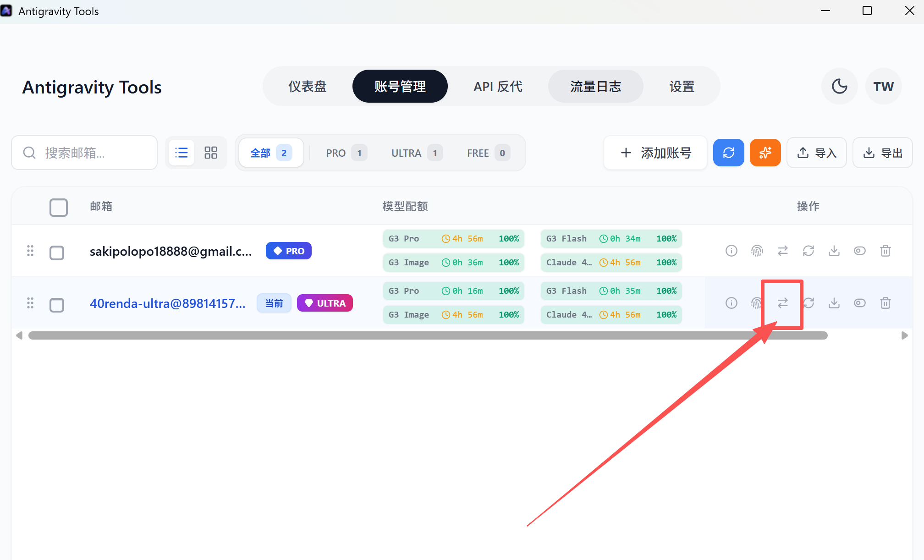Download the 40renda-ultra account data
The image size is (924, 560).
tap(834, 303)
